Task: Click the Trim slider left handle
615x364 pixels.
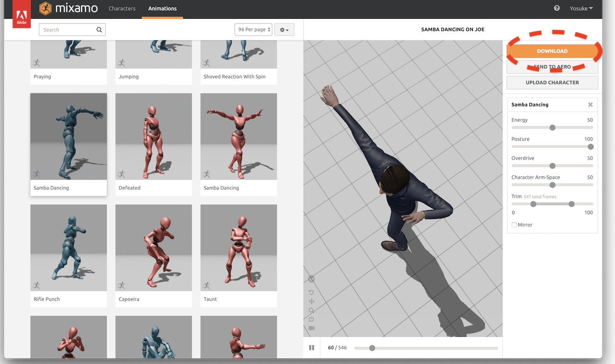Action: (533, 204)
